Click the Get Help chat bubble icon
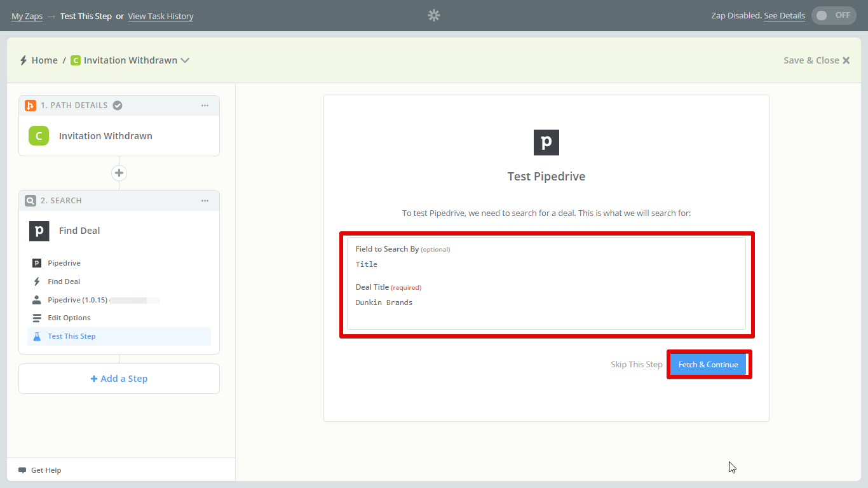The width and height of the screenshot is (868, 488). (22, 470)
